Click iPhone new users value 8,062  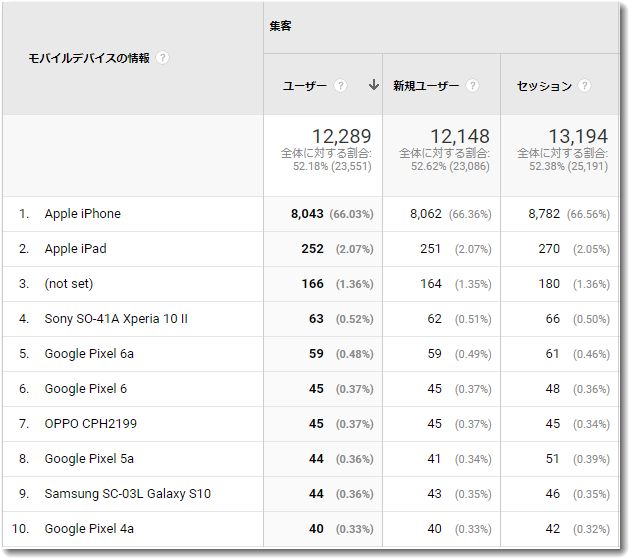[426, 214]
